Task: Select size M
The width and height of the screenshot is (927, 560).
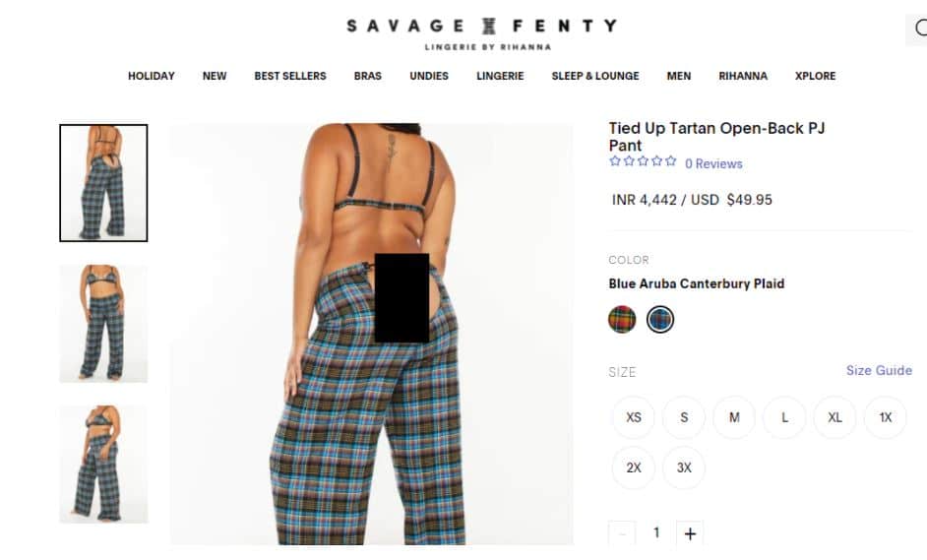Action: pyautogui.click(x=734, y=417)
